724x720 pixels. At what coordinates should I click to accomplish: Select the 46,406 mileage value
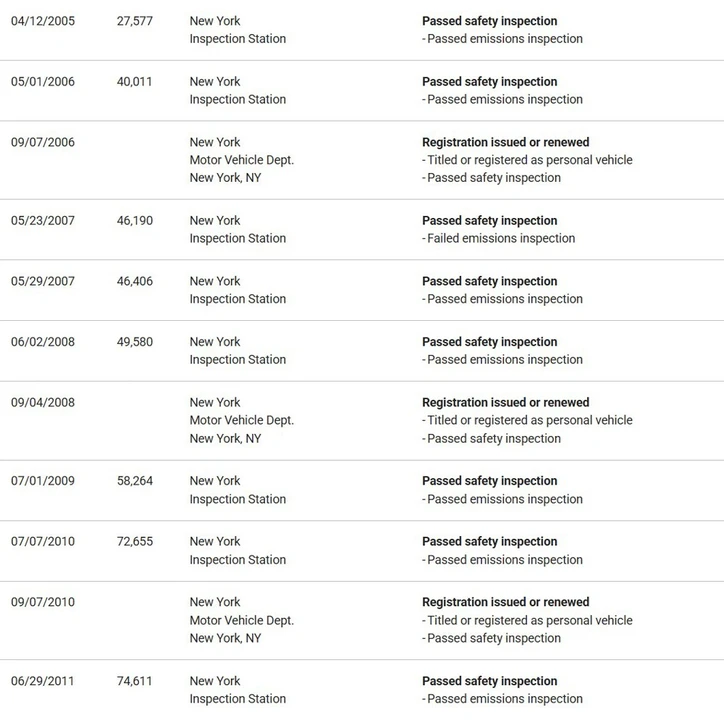(x=134, y=281)
